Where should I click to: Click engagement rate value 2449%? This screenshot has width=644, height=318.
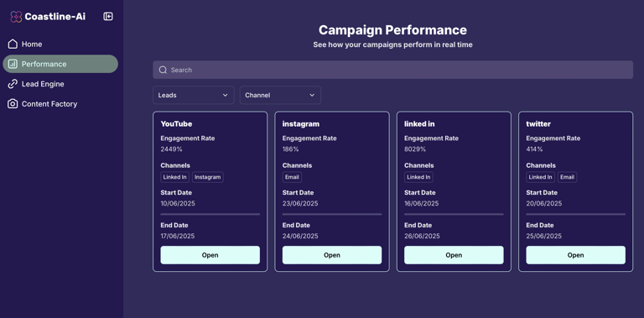pyautogui.click(x=171, y=149)
